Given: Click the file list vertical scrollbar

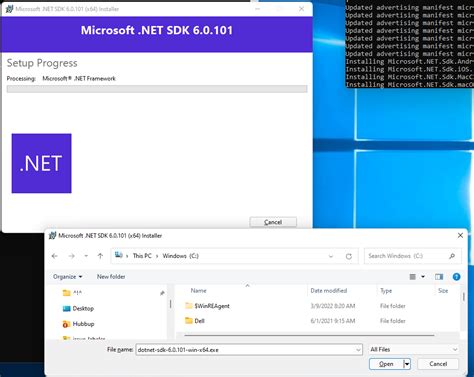Looking at the screenshot, I should 463,296.
